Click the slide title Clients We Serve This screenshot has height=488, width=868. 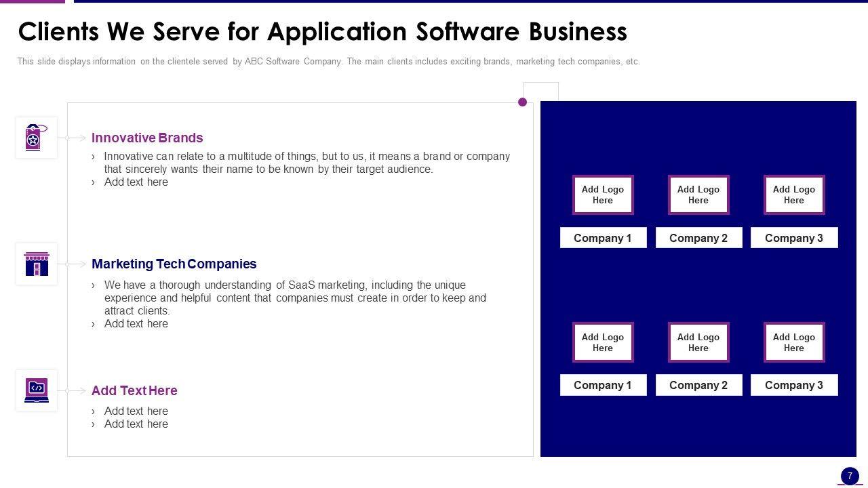point(323,32)
